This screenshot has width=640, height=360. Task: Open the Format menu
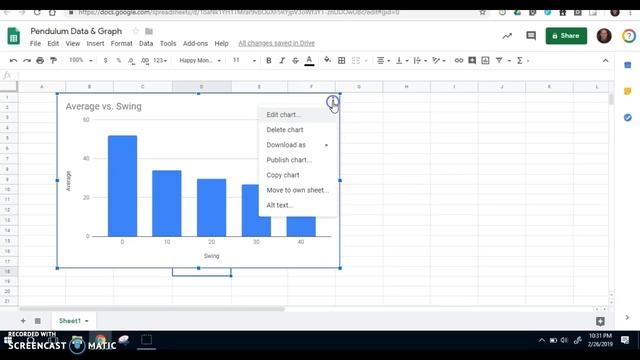122,43
